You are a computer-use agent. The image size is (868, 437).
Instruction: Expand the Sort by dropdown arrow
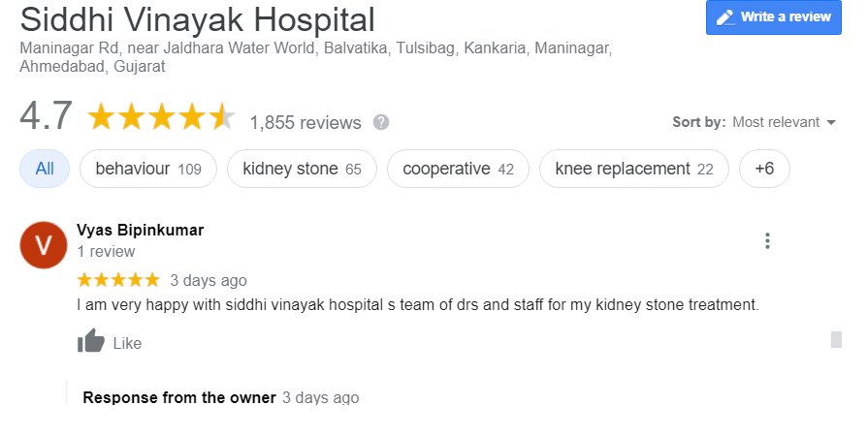[x=831, y=122]
